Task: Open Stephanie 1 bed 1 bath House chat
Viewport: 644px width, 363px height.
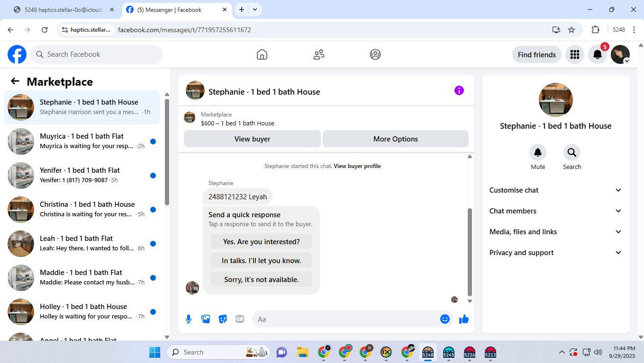Action: pyautogui.click(x=82, y=107)
